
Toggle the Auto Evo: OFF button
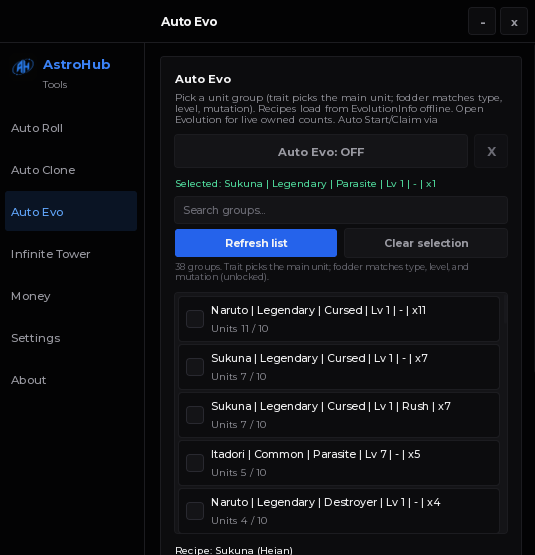pyautogui.click(x=321, y=151)
